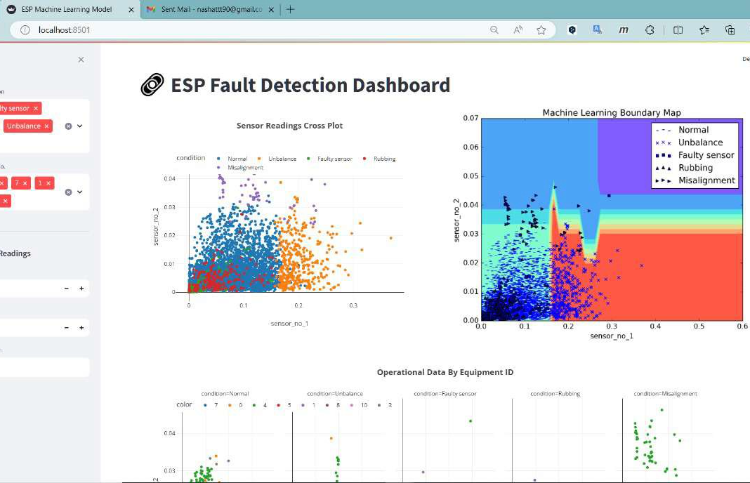This screenshot has width=750, height=483.
Task: Remove the Faulty sensor filter tag
Action: [36, 108]
